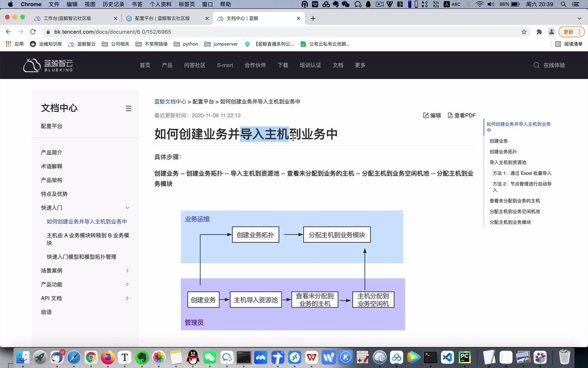Open the 书签 menu in menu bar
Viewport: 588px width, 368px height.
click(137, 4)
